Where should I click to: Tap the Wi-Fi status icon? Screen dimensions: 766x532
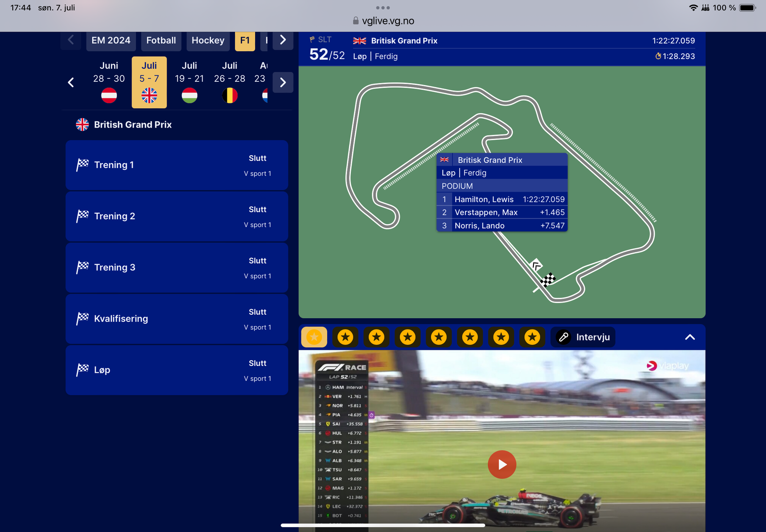[x=694, y=7]
